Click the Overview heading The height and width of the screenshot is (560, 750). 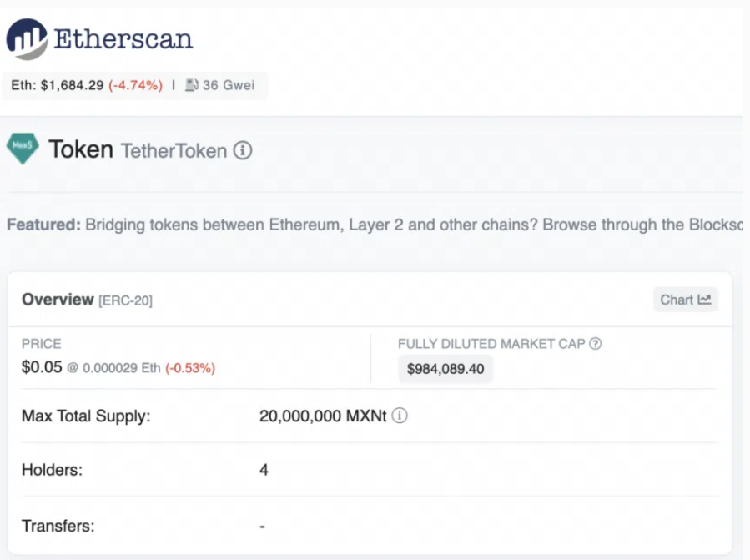click(x=58, y=300)
